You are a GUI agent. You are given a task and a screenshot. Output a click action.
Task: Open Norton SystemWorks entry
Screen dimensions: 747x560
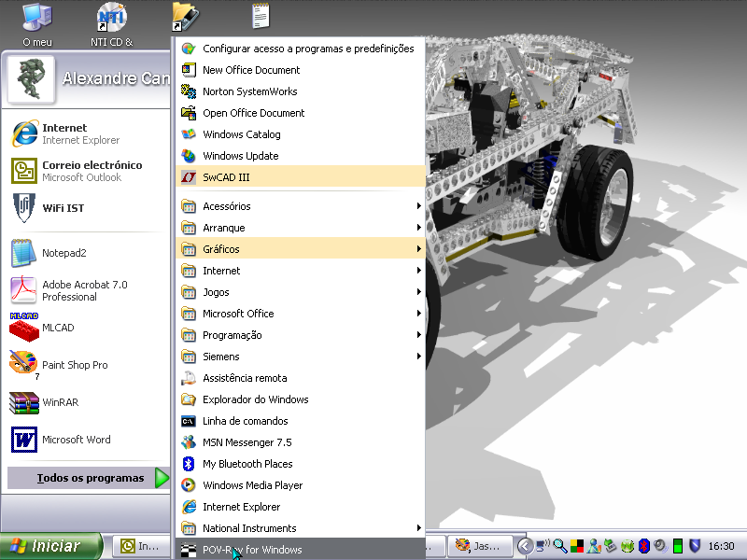point(300,91)
